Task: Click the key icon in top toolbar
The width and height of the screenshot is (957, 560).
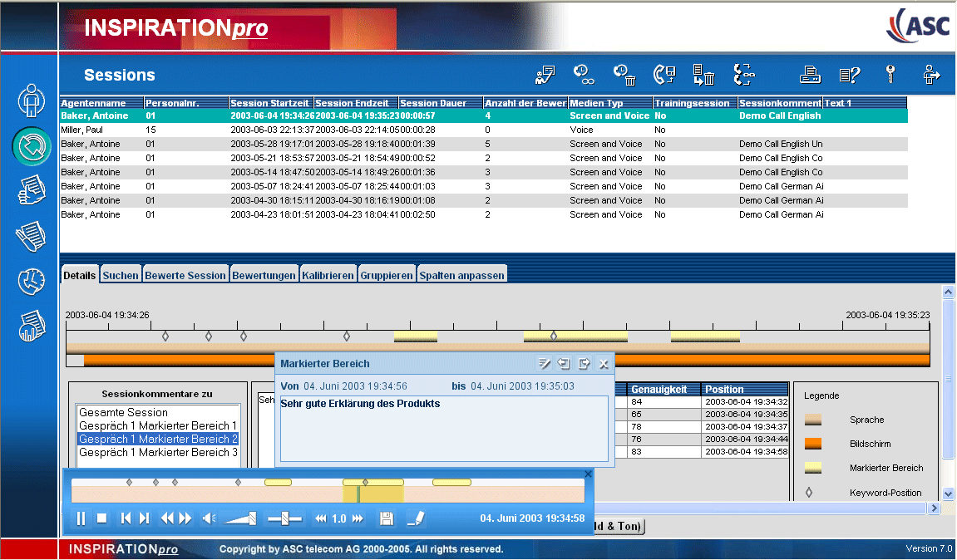Action: pos(890,75)
